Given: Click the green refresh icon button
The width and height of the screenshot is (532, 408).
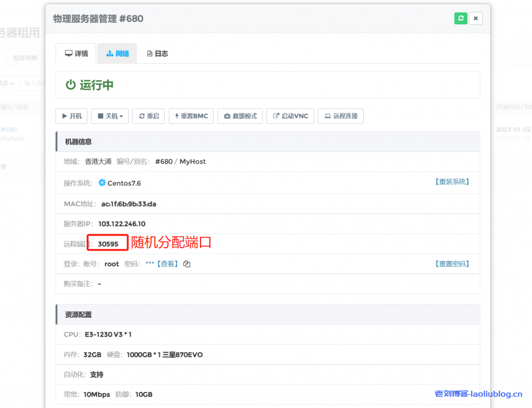Looking at the screenshot, I should (x=460, y=19).
